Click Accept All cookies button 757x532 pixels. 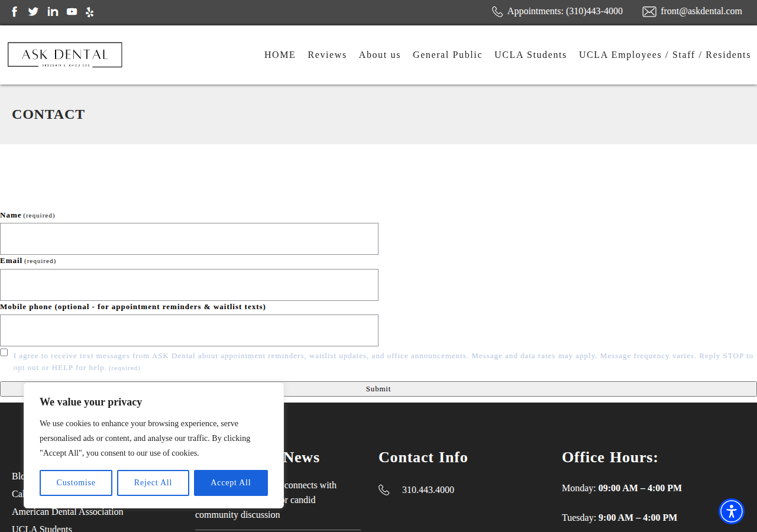coord(231,483)
